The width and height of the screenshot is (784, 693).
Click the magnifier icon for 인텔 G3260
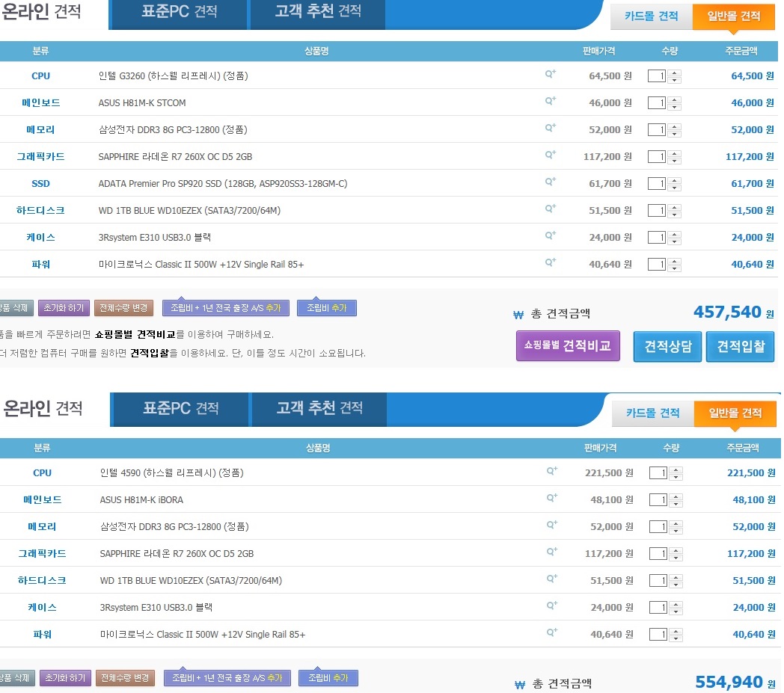pos(550,74)
